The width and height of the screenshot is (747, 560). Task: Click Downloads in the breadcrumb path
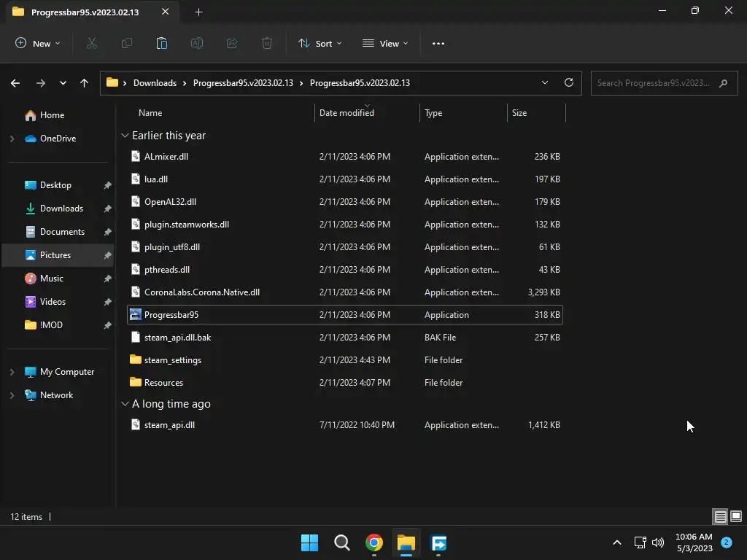155,83
